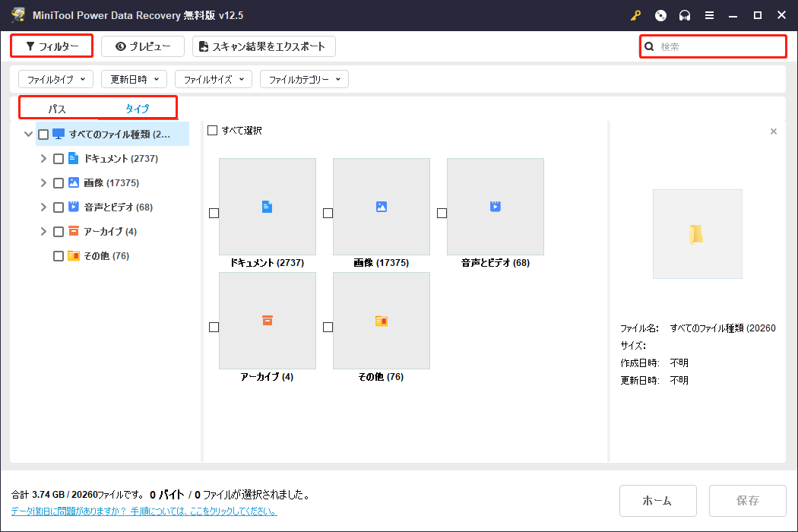This screenshot has height=532, width=798.
Task: Select ドキュメント (2737) tree label
Action: coord(121,159)
